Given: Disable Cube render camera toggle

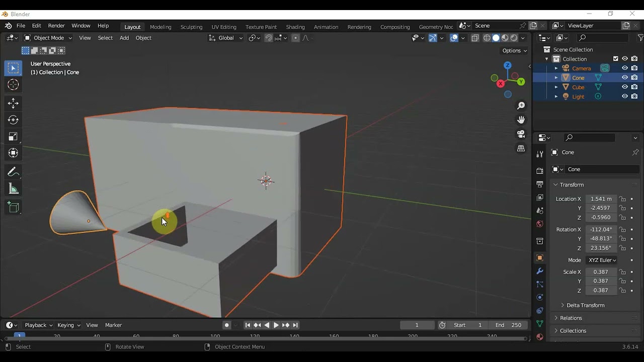Looking at the screenshot, I should (x=634, y=87).
